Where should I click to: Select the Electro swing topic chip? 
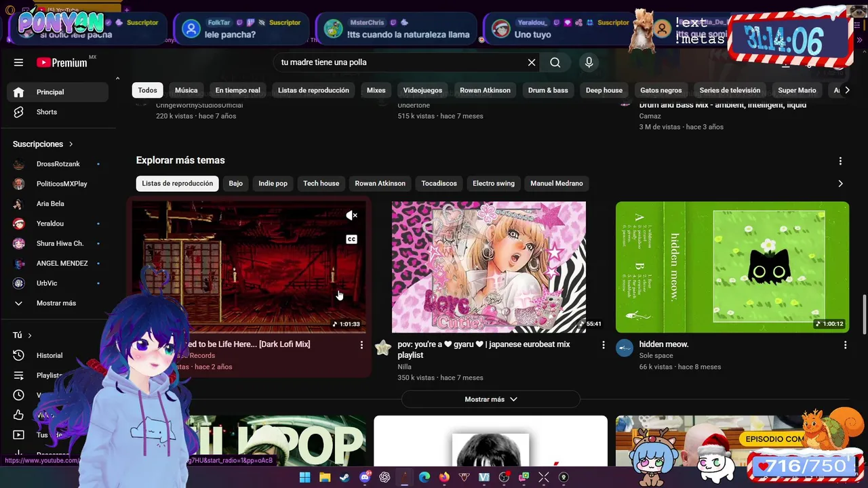494,183
